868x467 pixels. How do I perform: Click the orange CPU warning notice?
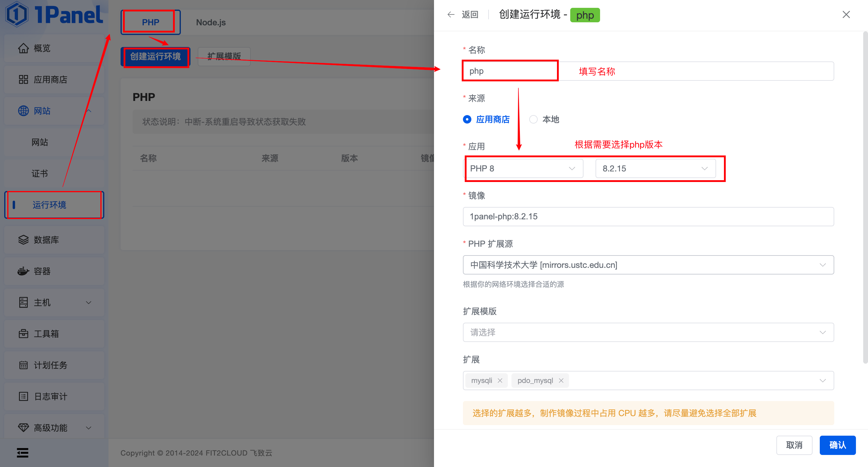pos(648,413)
